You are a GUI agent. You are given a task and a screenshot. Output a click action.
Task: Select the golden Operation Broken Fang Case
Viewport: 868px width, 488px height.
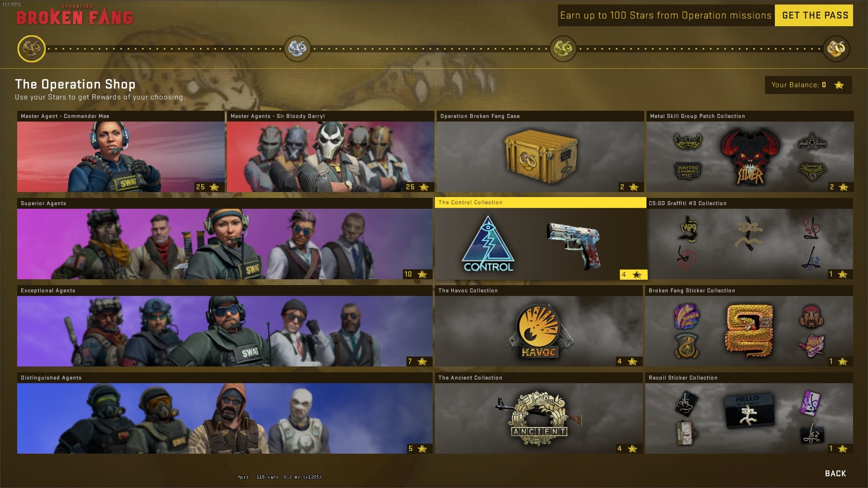point(540,156)
